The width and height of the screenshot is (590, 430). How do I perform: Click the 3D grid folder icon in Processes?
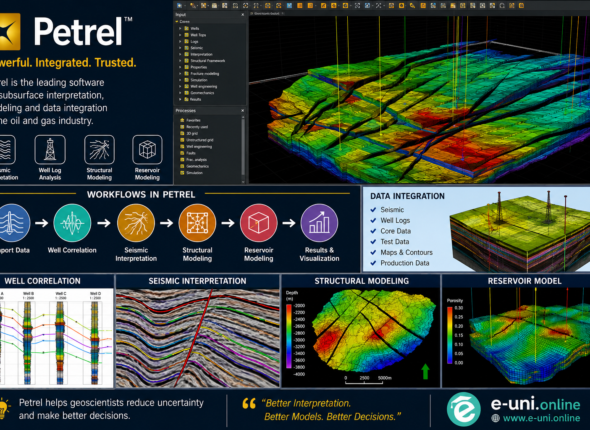point(182,134)
